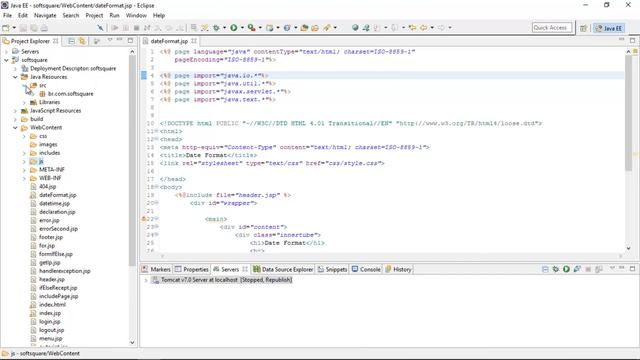Toggle Skip All Breakpoints icon
The height and width of the screenshot is (360, 640).
tap(100, 28)
